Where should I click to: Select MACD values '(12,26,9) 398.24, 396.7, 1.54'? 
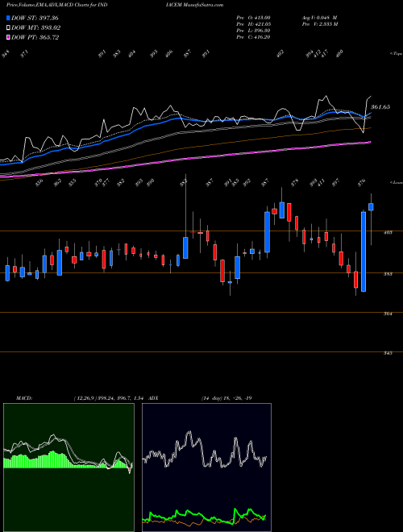[109, 398]
